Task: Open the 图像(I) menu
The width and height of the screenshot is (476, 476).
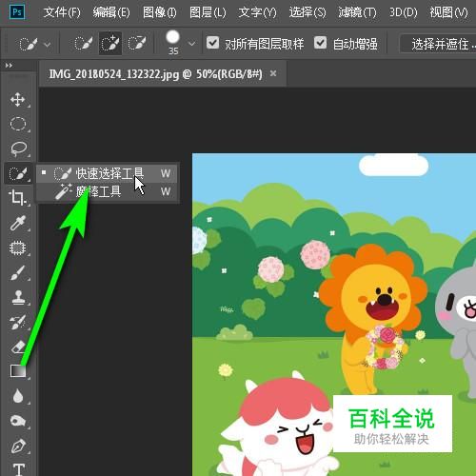Action: tap(160, 12)
